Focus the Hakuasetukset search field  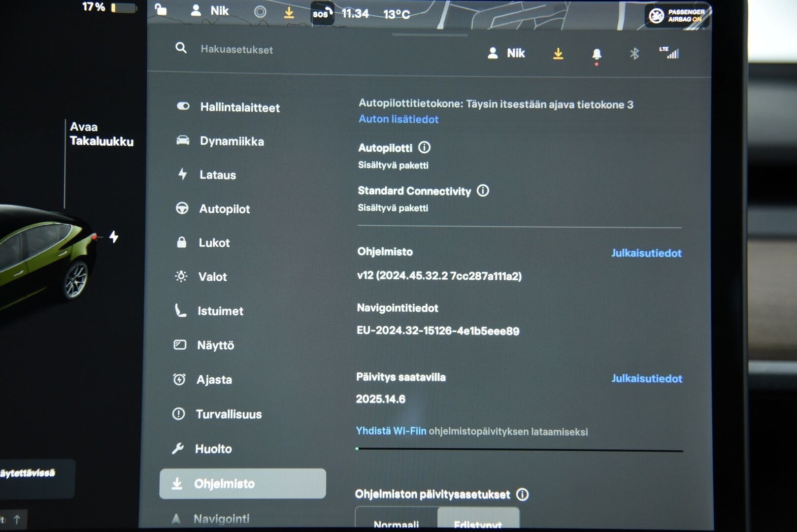pyautogui.click(x=236, y=50)
